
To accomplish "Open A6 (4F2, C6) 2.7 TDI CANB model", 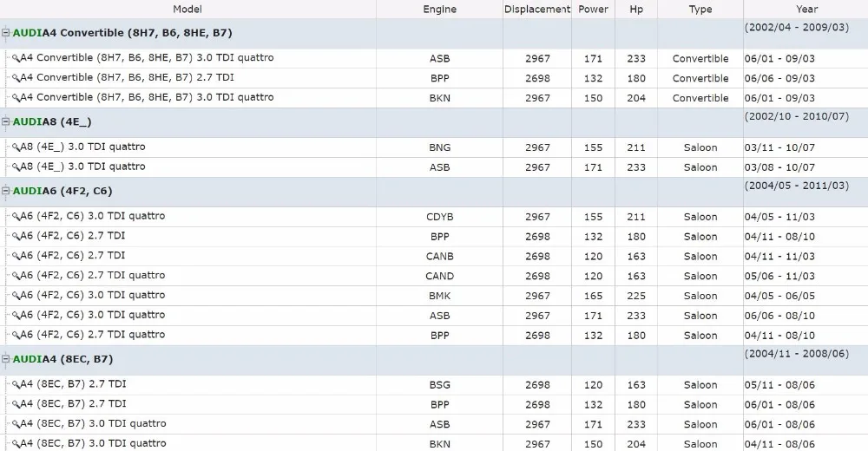I will (x=73, y=256).
